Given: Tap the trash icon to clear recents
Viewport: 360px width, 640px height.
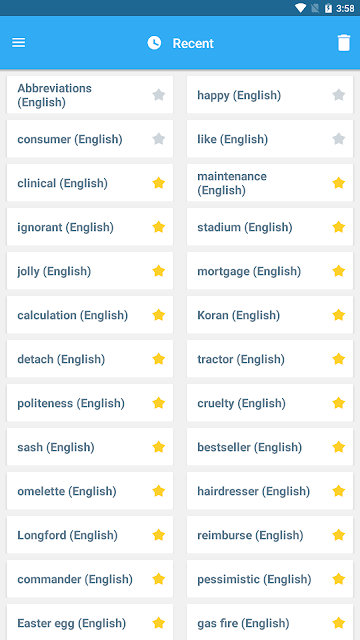Looking at the screenshot, I should click(344, 43).
